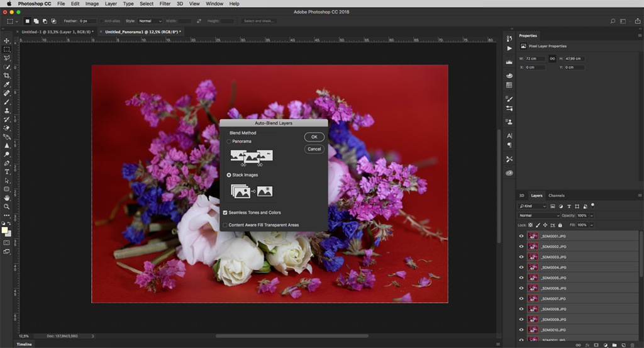Set the foreground color swatch

[5, 230]
